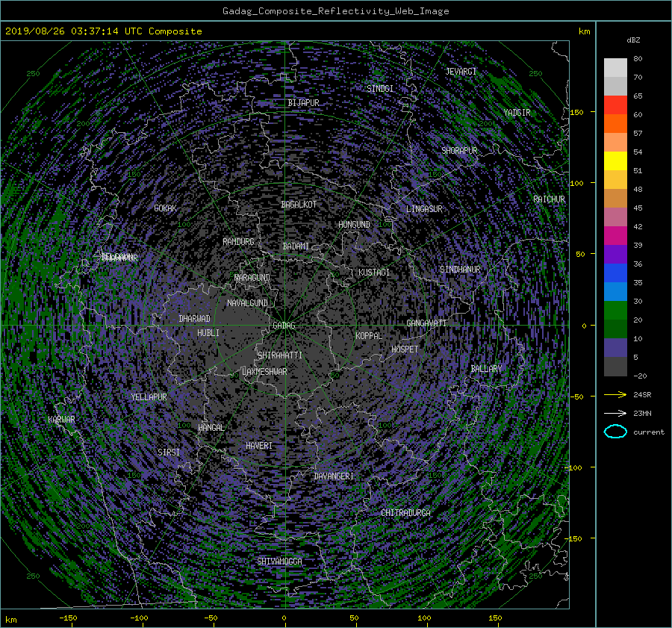Viewport: 672px width, 628px height.
Task: Select the red 65 dBZ color swatch
Action: [x=615, y=105]
